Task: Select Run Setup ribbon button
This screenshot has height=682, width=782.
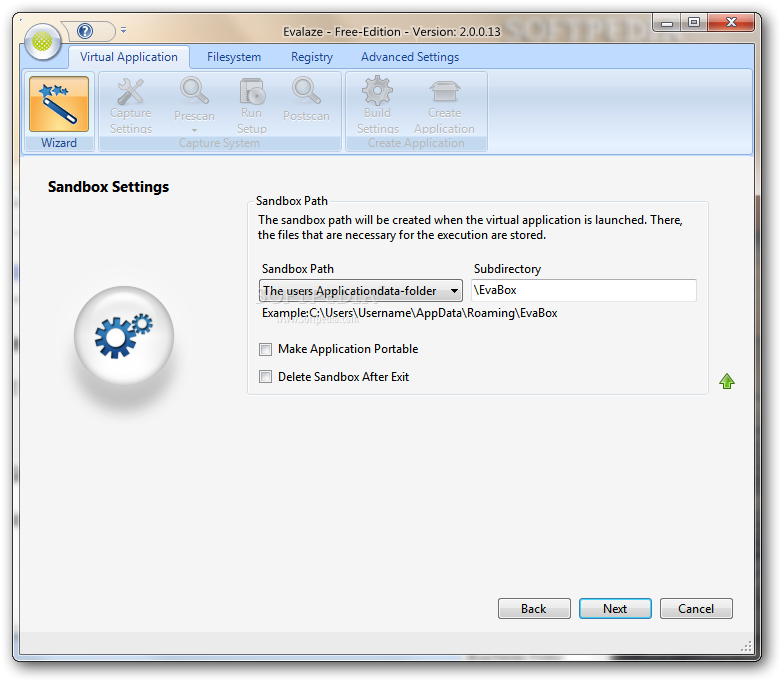Action: coord(252,106)
